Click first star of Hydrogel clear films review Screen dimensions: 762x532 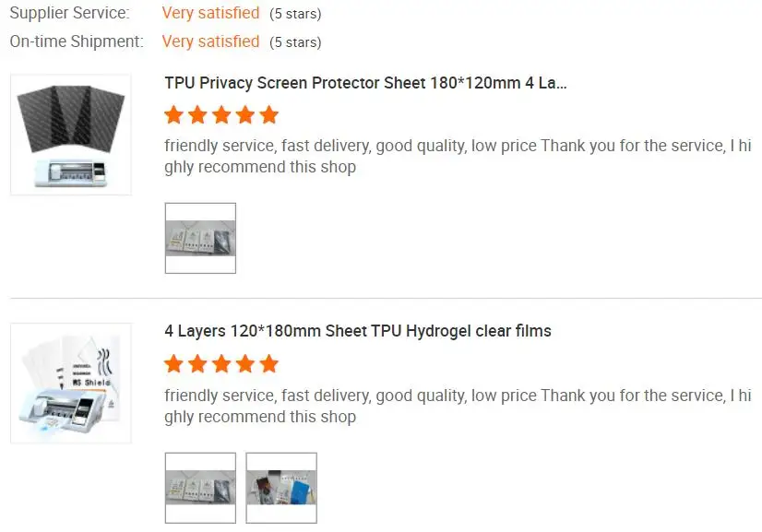point(173,364)
